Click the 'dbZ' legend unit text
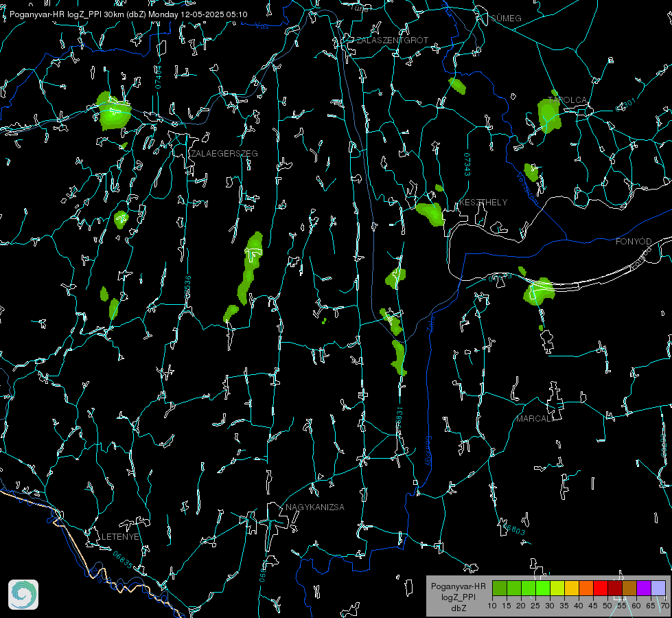 coord(458,608)
